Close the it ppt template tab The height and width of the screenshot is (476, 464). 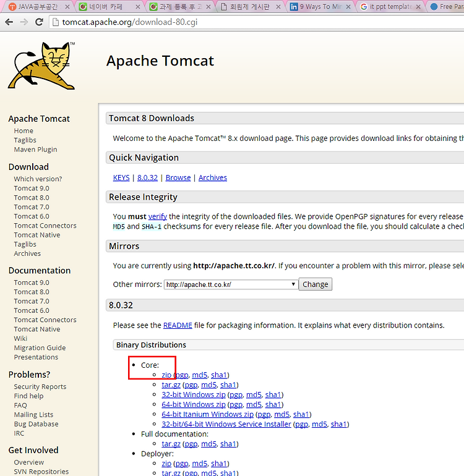(418, 7)
